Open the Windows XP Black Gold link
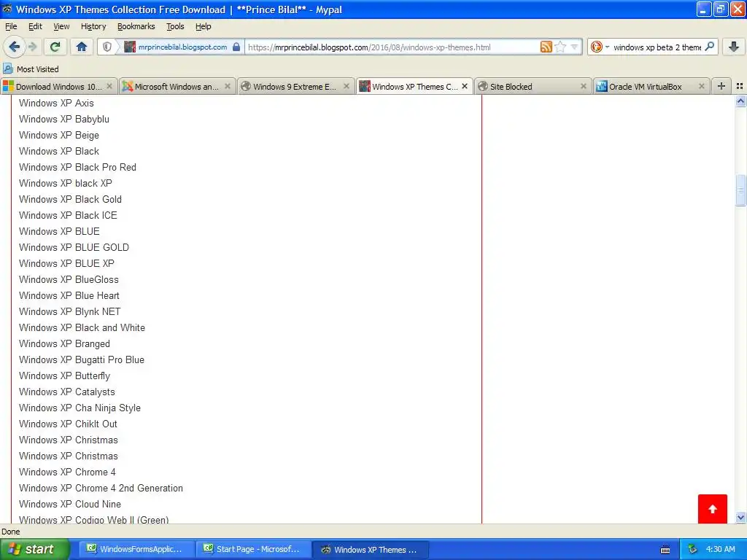 [x=70, y=200]
